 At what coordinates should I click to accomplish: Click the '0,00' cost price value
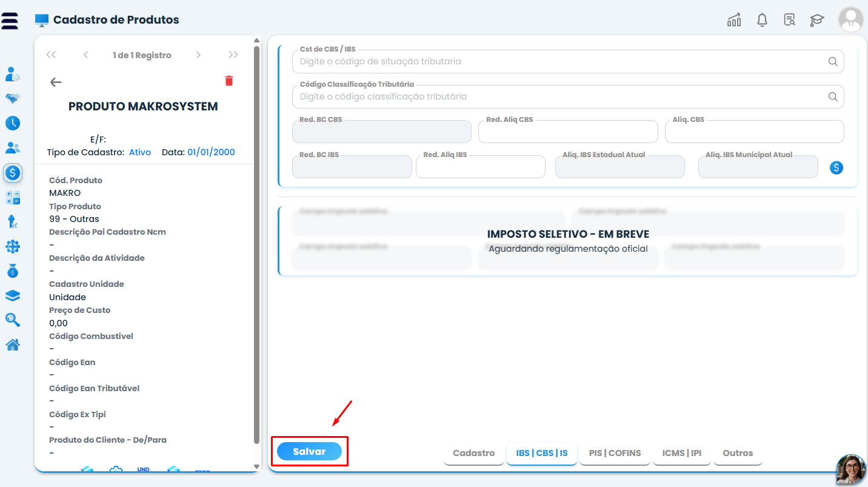click(x=58, y=323)
